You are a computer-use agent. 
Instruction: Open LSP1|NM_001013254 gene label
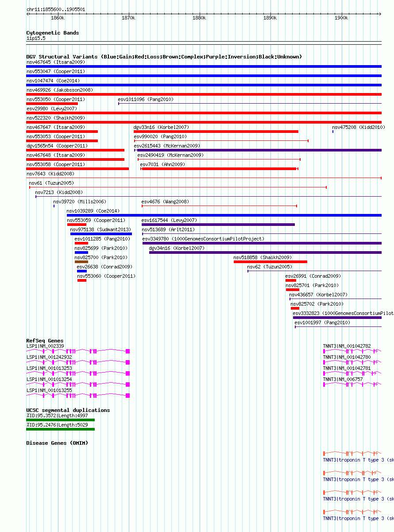(x=49, y=379)
